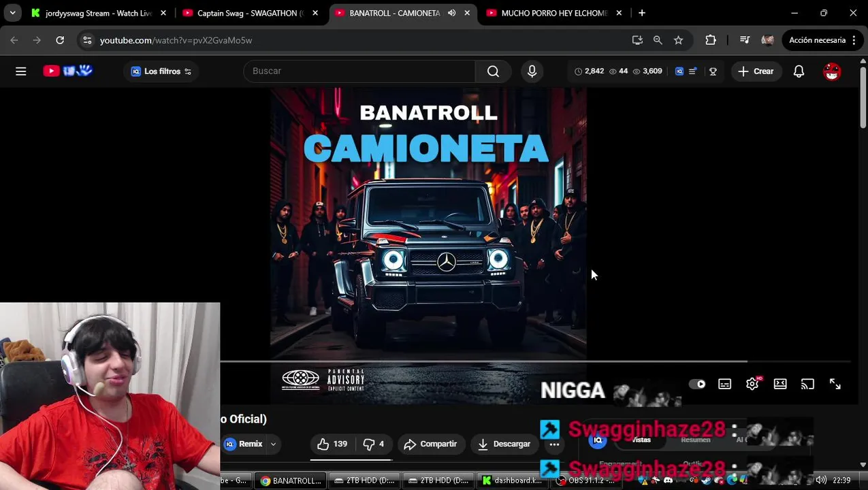Image resolution: width=868 pixels, height=490 pixels.
Task: Open BANATROLL Chrome window in taskbar
Action: tap(291, 480)
